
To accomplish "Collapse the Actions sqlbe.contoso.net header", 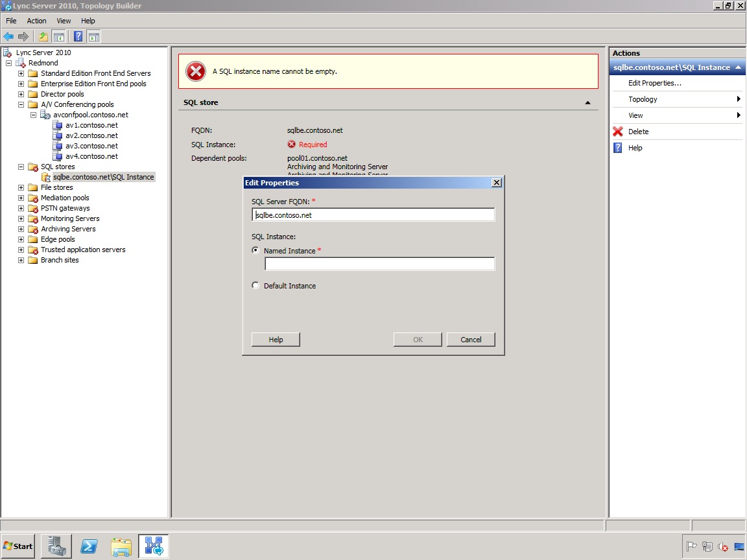I will [x=738, y=67].
